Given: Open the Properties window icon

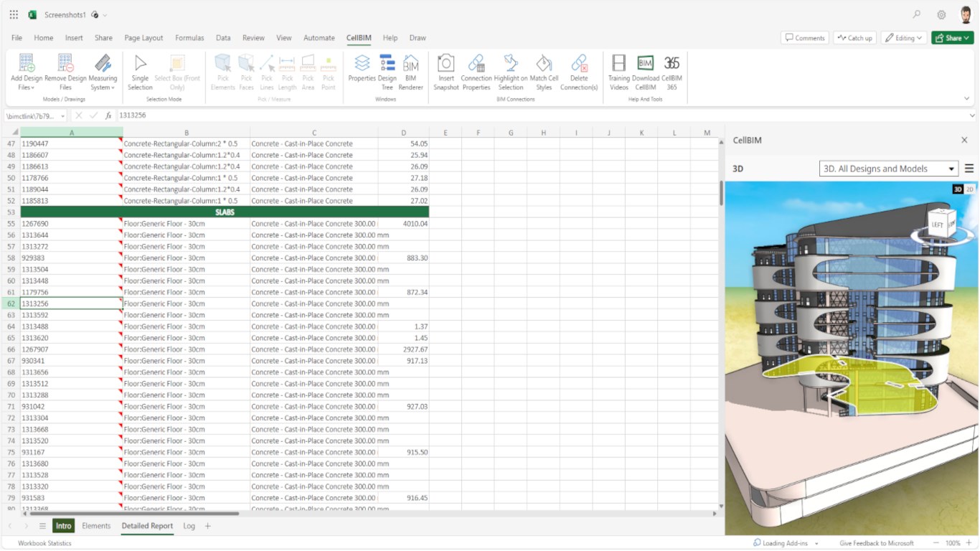Looking at the screenshot, I should [362, 63].
